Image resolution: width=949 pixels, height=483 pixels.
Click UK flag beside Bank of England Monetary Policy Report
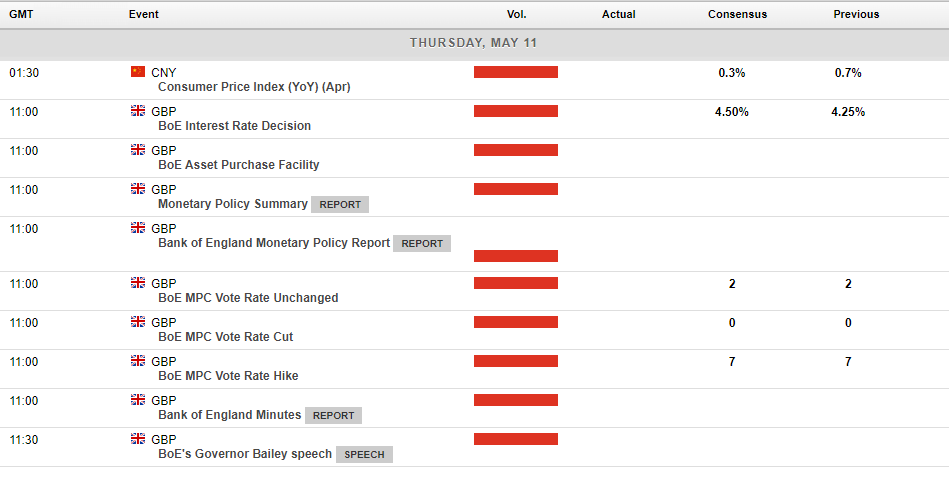[x=138, y=228]
